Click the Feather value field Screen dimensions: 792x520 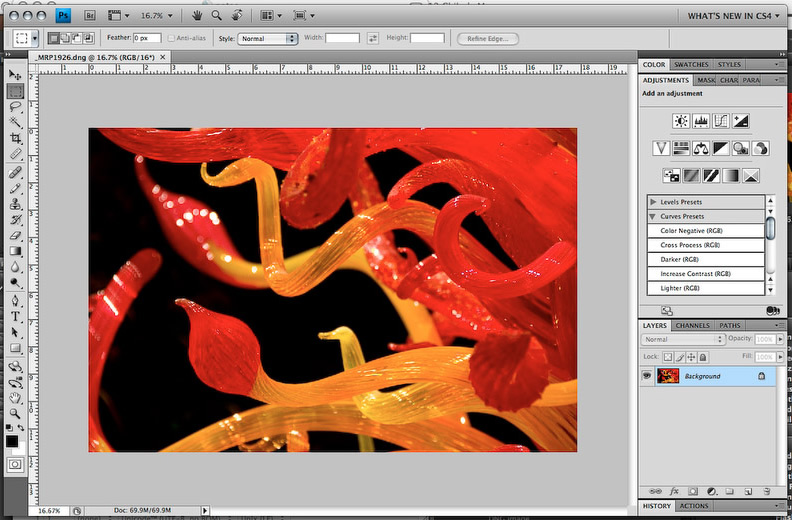pyautogui.click(x=147, y=38)
